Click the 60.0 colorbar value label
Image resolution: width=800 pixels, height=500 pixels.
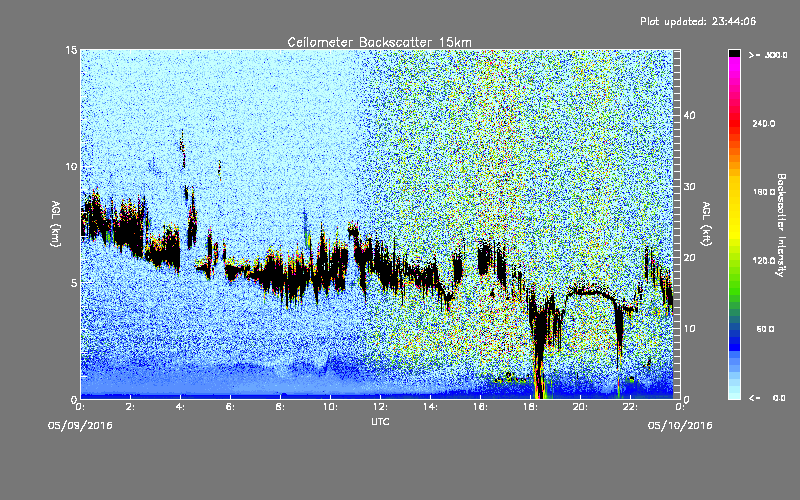[x=765, y=329]
